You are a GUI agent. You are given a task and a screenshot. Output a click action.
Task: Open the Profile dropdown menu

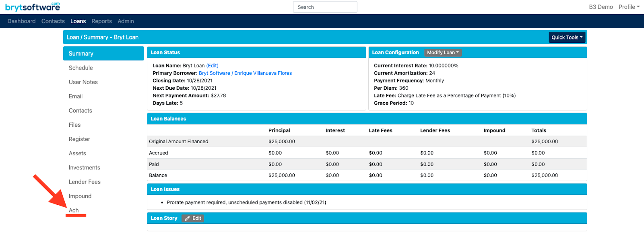pos(629,7)
